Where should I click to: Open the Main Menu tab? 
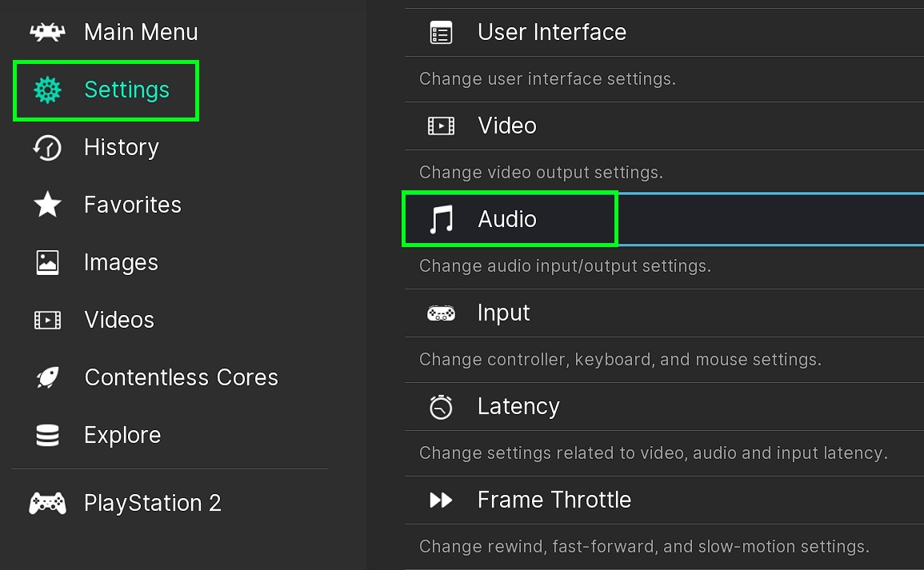coord(141,32)
